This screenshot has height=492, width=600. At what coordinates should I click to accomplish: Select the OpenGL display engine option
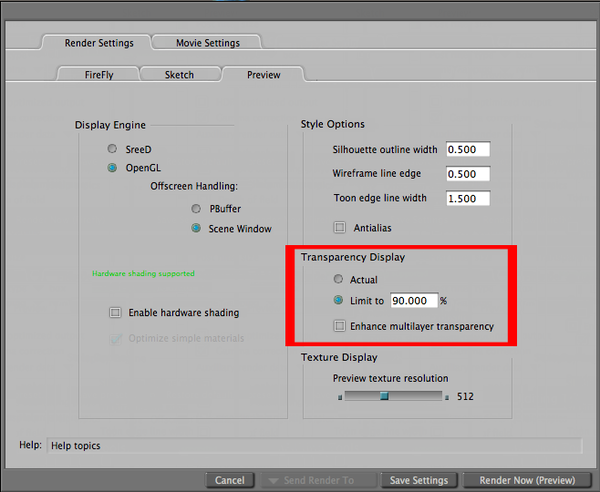112,168
